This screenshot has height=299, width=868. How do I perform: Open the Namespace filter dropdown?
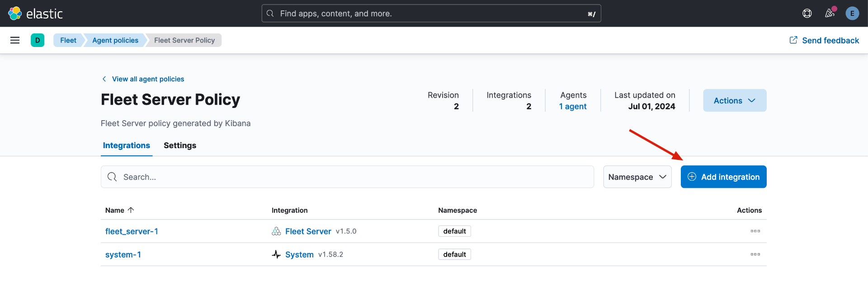tap(637, 177)
